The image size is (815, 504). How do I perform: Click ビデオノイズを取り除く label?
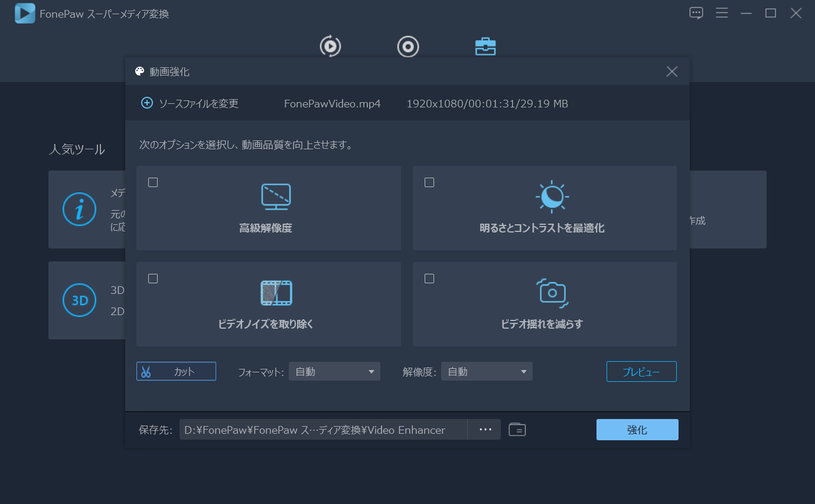266,324
